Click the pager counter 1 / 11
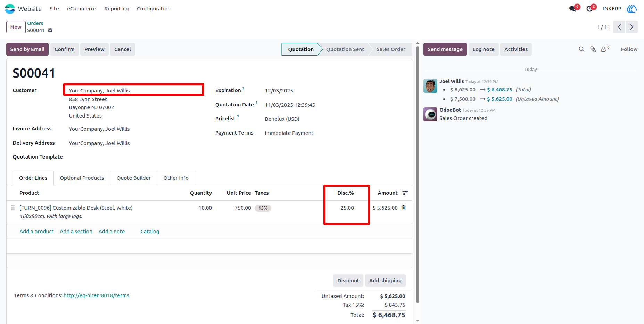Viewport: 644px width, 324px height. pos(603,27)
